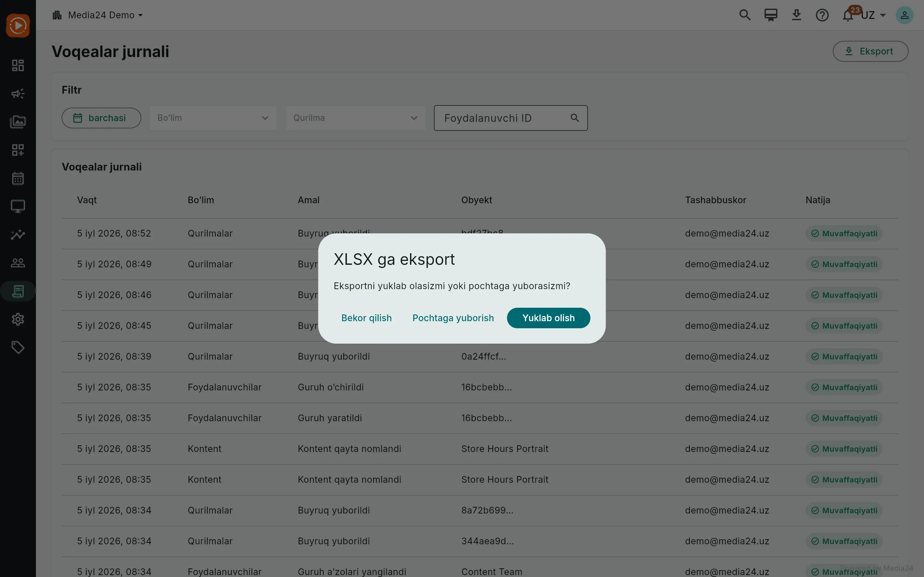The height and width of the screenshot is (577, 924).
Task: Open the dashboard icon in sidebar
Action: tap(18, 65)
